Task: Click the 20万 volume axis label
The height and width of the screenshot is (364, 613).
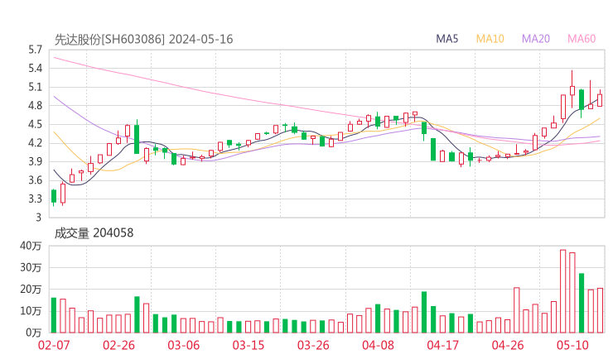Action: pos(31,290)
